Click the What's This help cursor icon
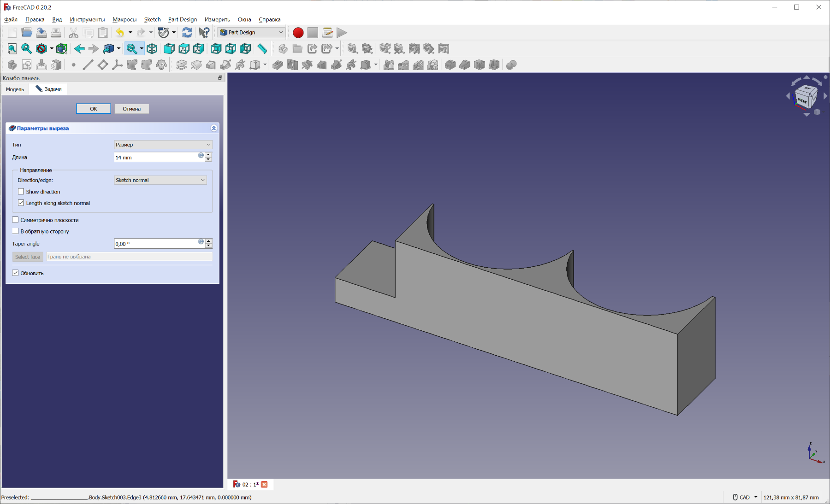The height and width of the screenshot is (504, 830). tap(204, 32)
